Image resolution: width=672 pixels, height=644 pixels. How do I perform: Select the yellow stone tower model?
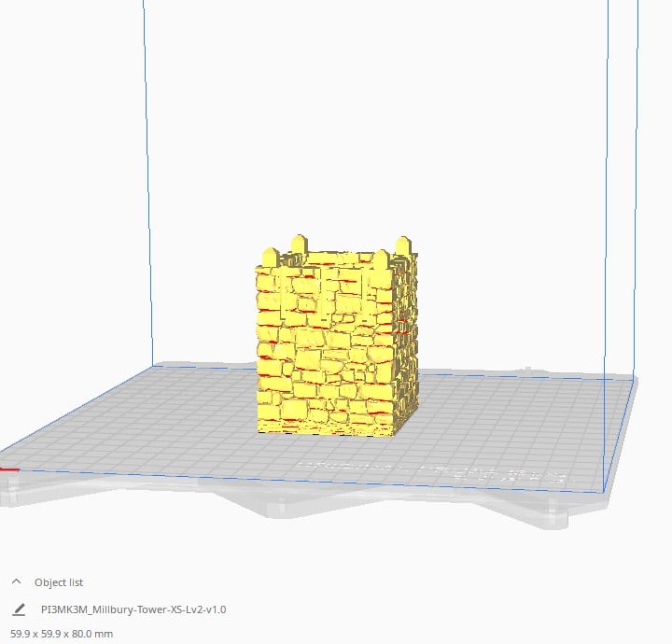[x=336, y=336]
